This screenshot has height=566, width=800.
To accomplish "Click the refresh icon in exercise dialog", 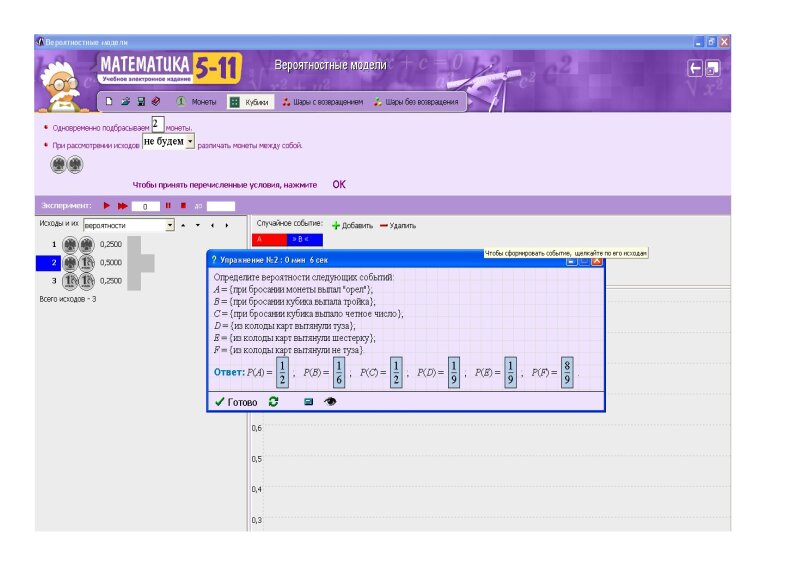I will pos(273,402).
